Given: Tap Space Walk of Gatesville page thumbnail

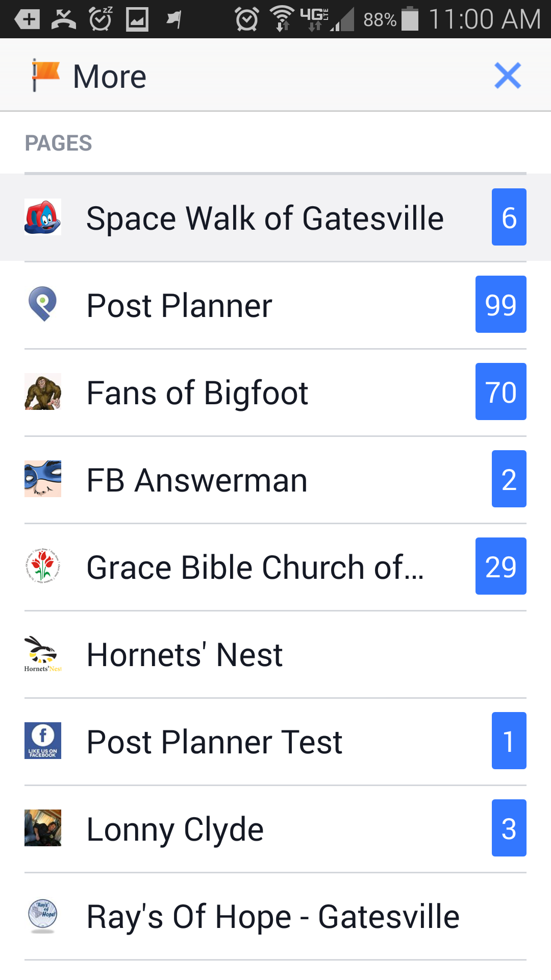Looking at the screenshot, I should [43, 217].
